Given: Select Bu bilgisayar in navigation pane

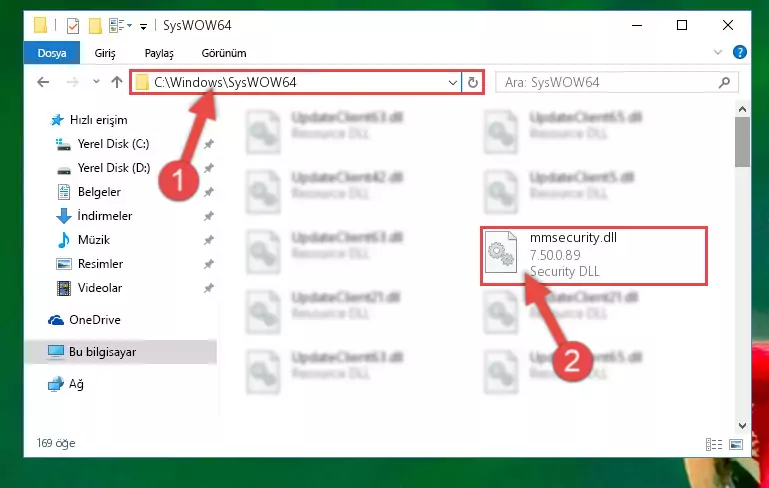Looking at the screenshot, I should 121,352.
